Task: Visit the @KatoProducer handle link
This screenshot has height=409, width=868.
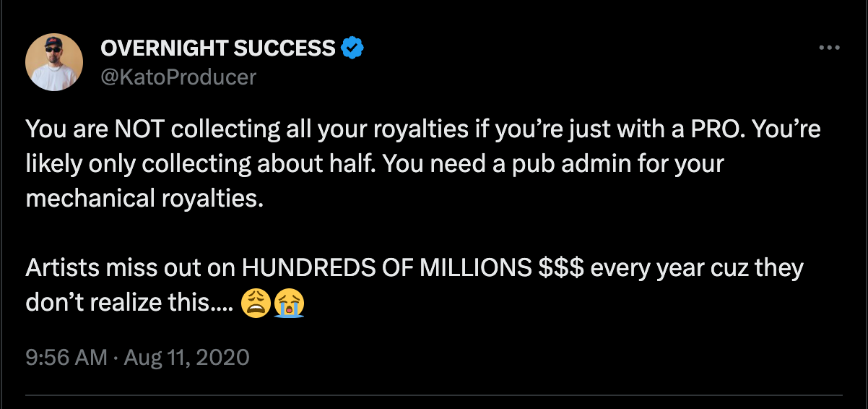Action: pos(178,77)
